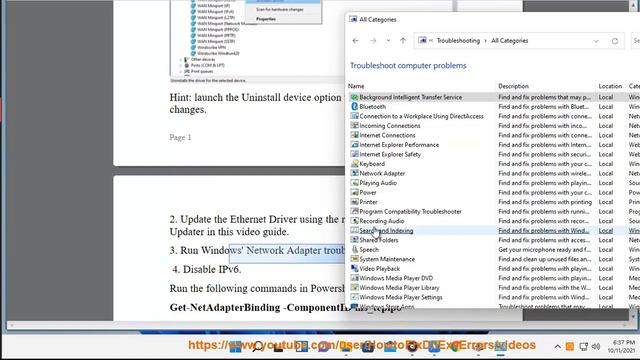640x360 pixels.
Task: Click the Windows Media Player DVD icon
Action: pyautogui.click(x=354, y=278)
